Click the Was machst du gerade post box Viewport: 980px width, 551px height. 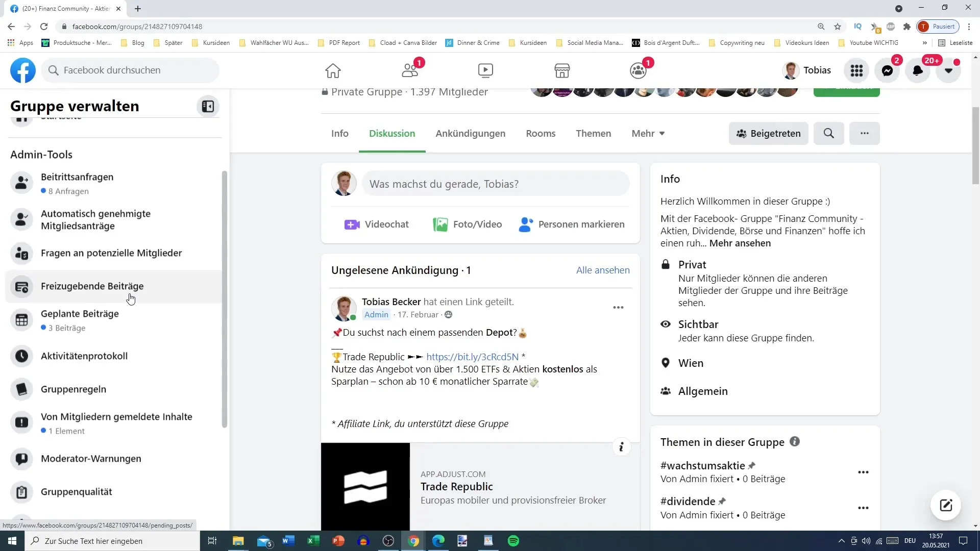click(495, 184)
